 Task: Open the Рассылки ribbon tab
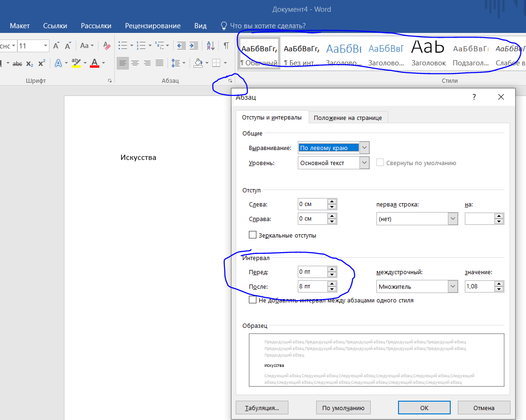(x=96, y=26)
